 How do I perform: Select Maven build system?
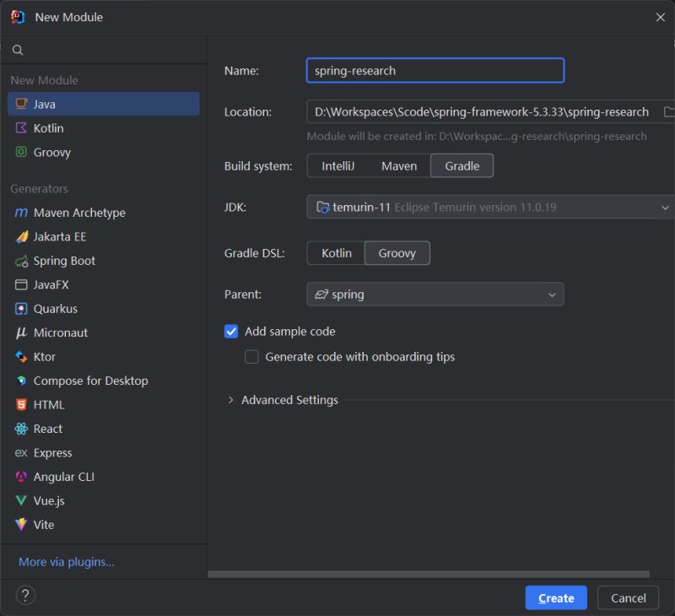click(399, 166)
